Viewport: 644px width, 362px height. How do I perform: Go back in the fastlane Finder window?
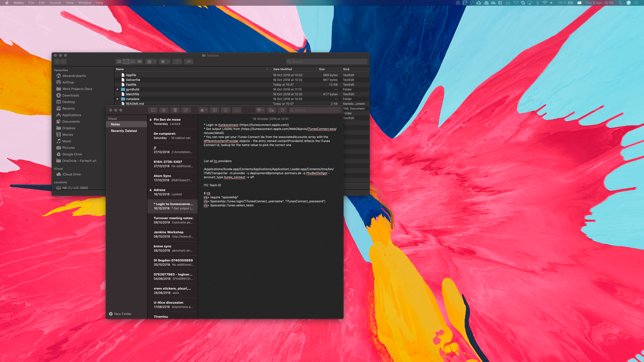click(57, 62)
